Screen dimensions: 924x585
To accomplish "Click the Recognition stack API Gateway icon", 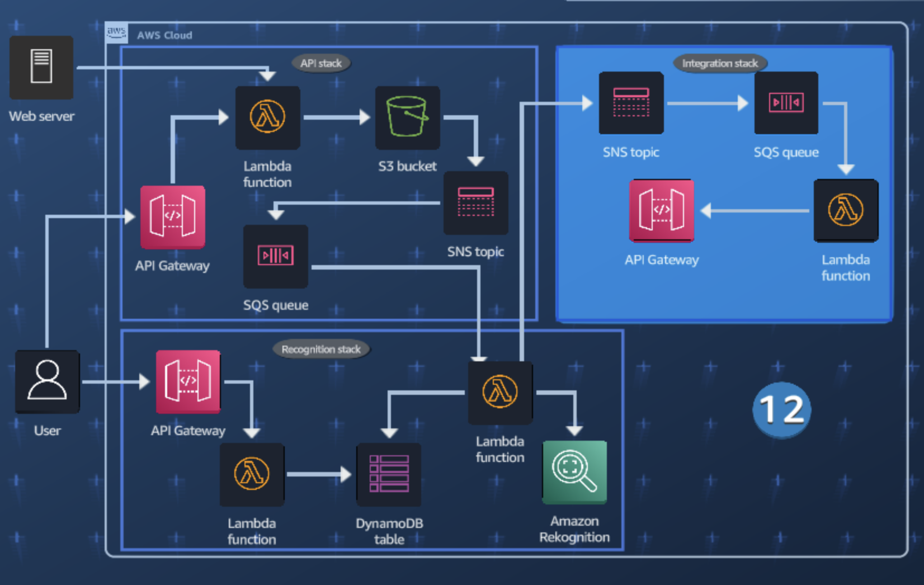I will pyautogui.click(x=188, y=381).
